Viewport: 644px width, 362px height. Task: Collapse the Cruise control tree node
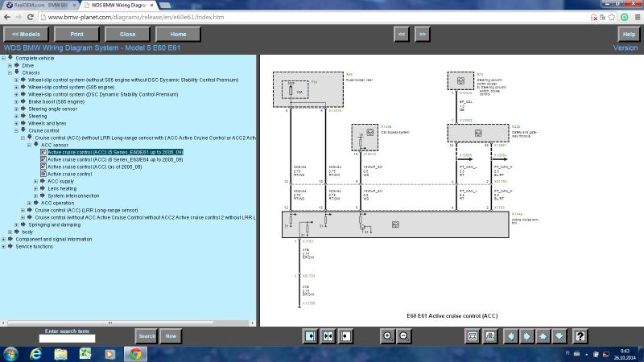point(17,130)
